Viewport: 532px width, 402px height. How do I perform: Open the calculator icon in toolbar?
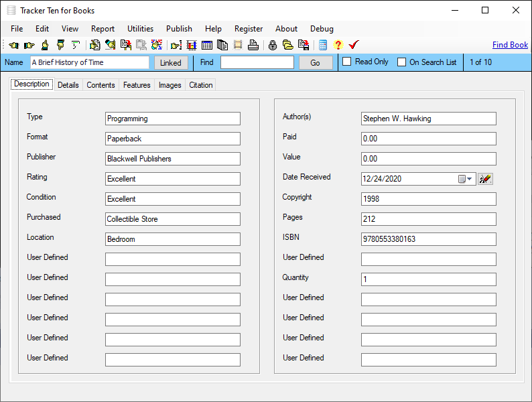[x=323, y=46]
